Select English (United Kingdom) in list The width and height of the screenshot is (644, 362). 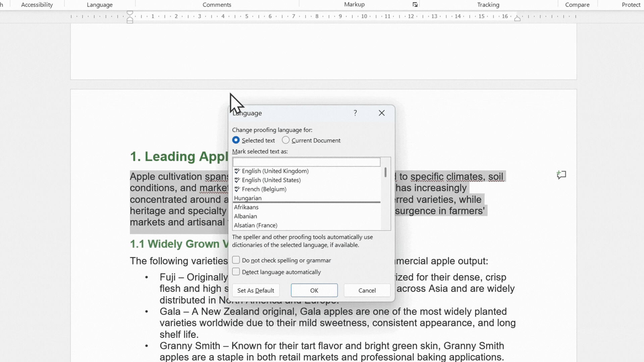307,171
